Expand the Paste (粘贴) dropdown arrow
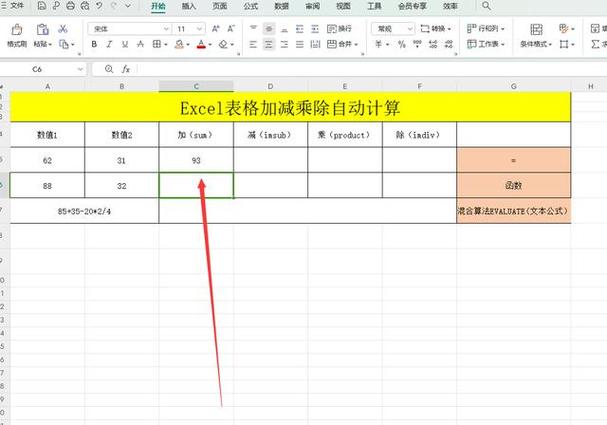 [50, 45]
